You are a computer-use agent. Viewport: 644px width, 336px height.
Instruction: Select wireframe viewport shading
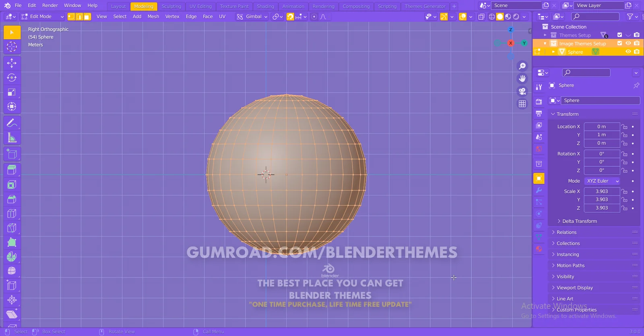click(492, 17)
